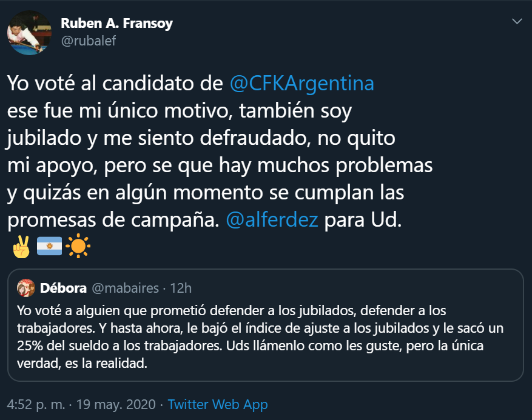532x420 pixels.
Task: Click the @rubalef handle
Action: click(x=88, y=41)
